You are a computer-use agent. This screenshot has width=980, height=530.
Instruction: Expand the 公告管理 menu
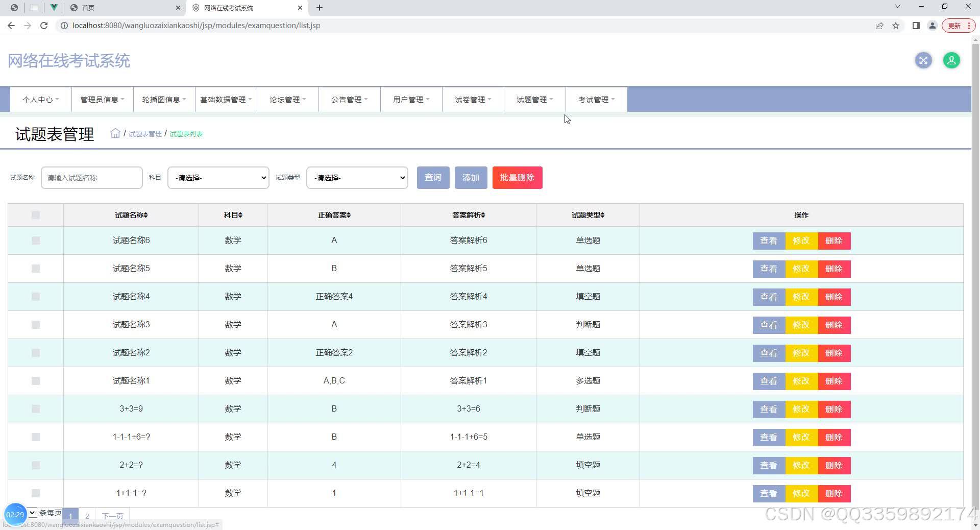pos(350,100)
